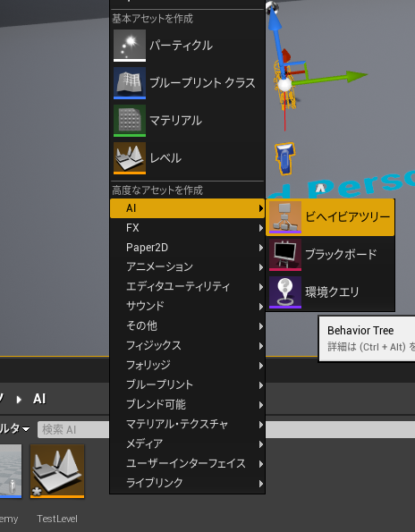Viewport: 415px width, 532px height.
Task: Open the アニメーション submenu
Action: point(187,267)
